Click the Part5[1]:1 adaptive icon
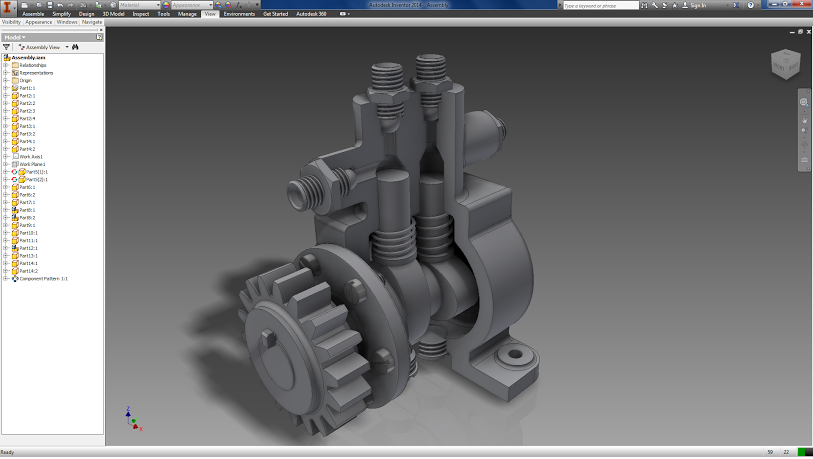The image size is (813, 459). click(15, 172)
